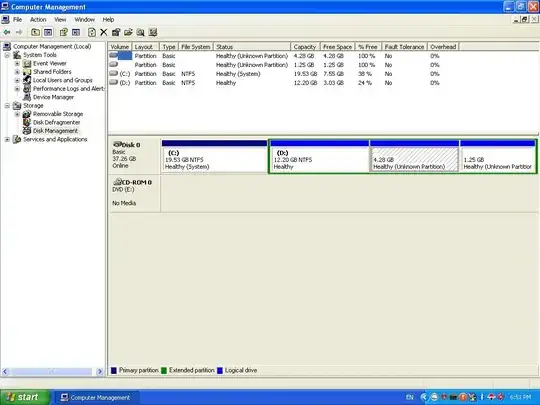
Task: Expand the Removable Storage node
Action: point(17,114)
